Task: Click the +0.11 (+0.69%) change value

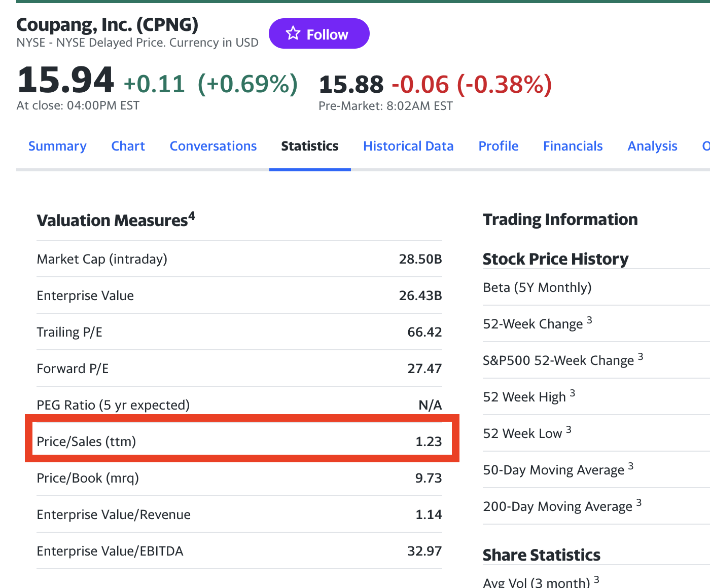Action: pyautogui.click(x=210, y=84)
